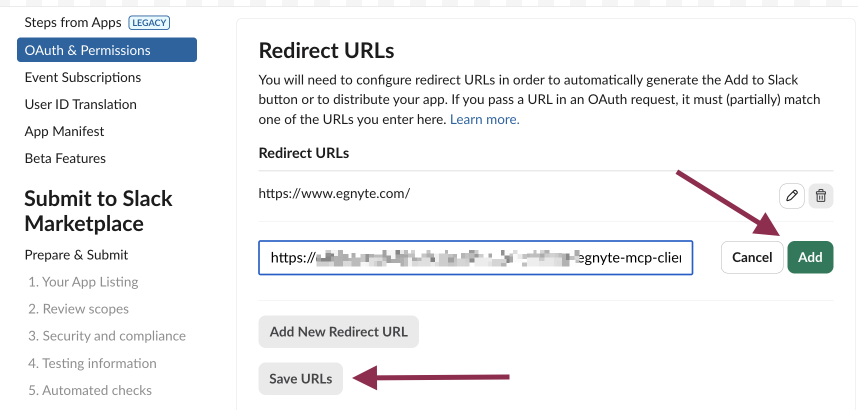Go to Event Subscriptions page
Screen dimensions: 858x410
pos(83,77)
